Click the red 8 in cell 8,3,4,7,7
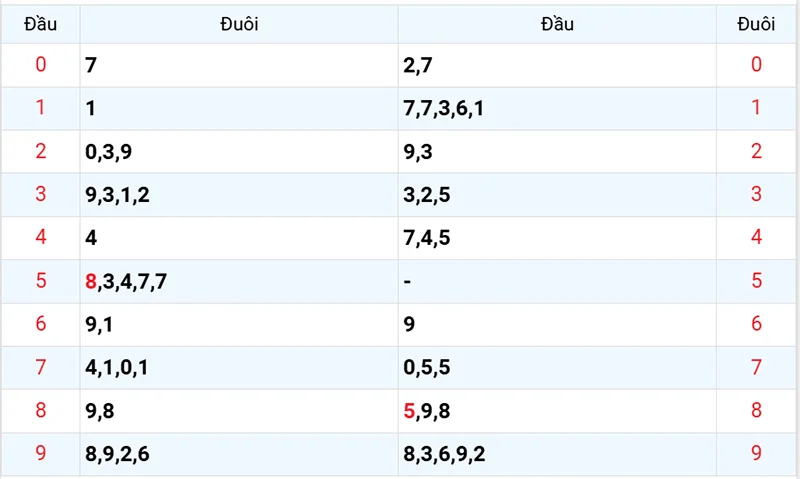Image resolution: width=800 pixels, height=479 pixels. (92, 281)
